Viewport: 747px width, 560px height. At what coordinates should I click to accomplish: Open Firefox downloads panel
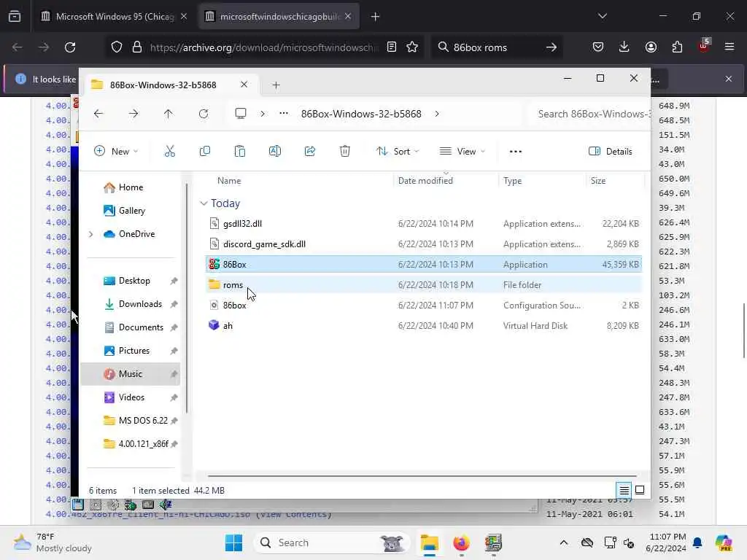point(624,47)
